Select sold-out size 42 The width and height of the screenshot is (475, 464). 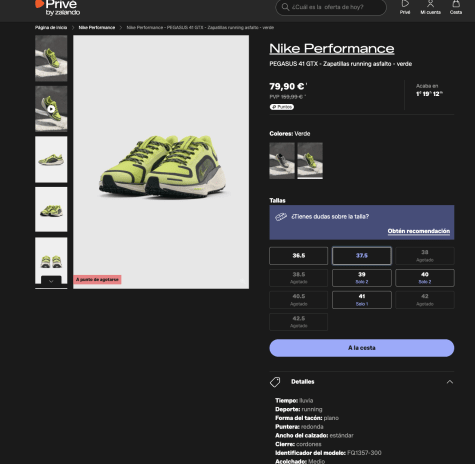(x=425, y=300)
